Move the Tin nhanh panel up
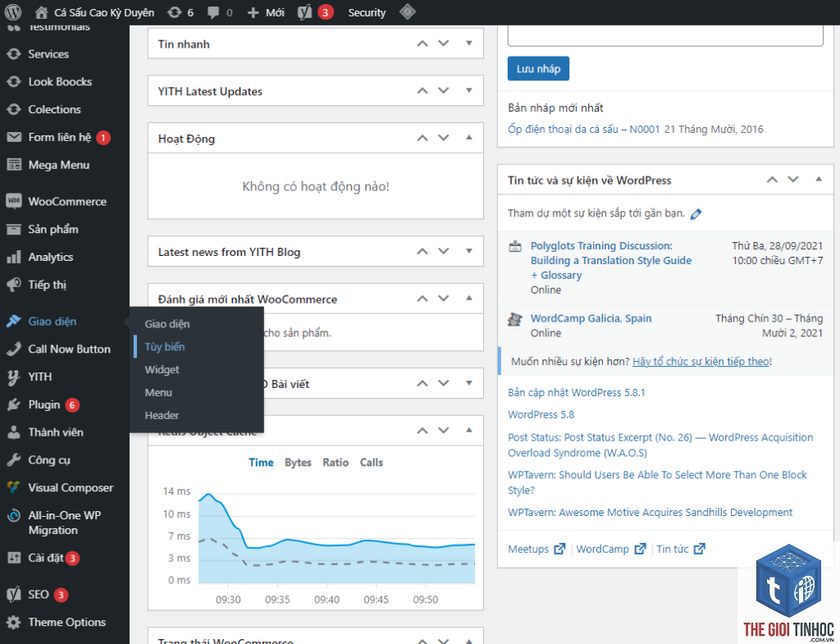Image resolution: width=840 pixels, height=644 pixels. click(422, 43)
